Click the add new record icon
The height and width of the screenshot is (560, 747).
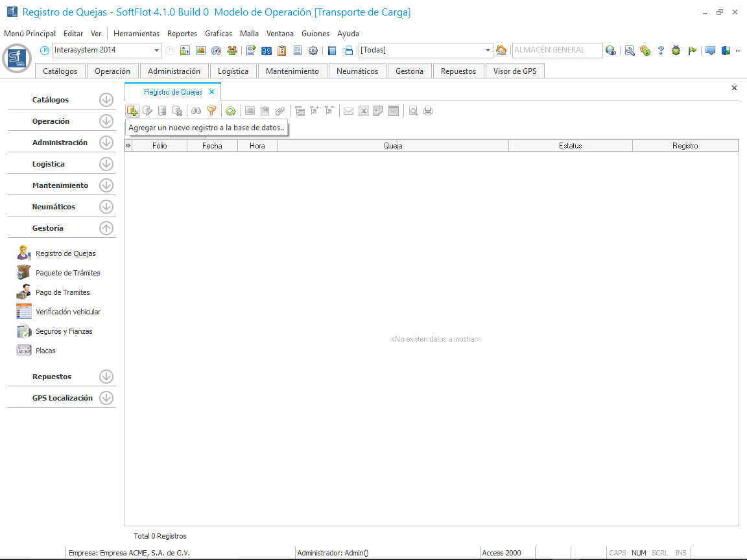[x=132, y=111]
